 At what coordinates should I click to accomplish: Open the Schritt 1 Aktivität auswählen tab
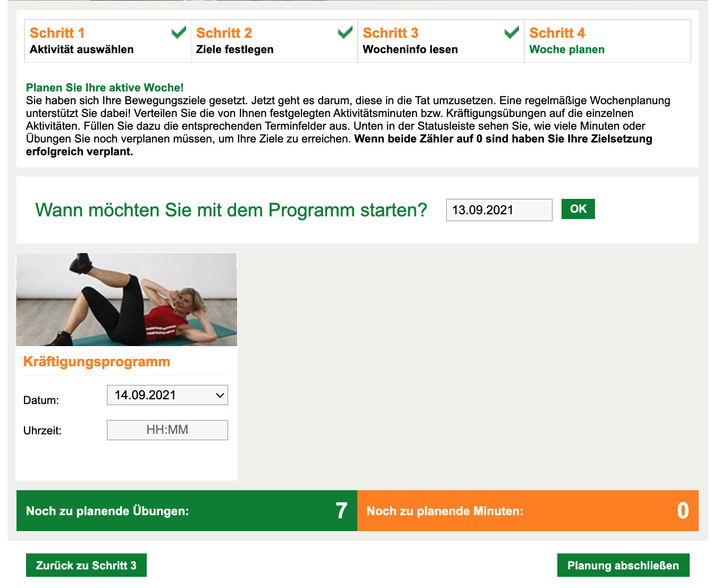click(108, 41)
